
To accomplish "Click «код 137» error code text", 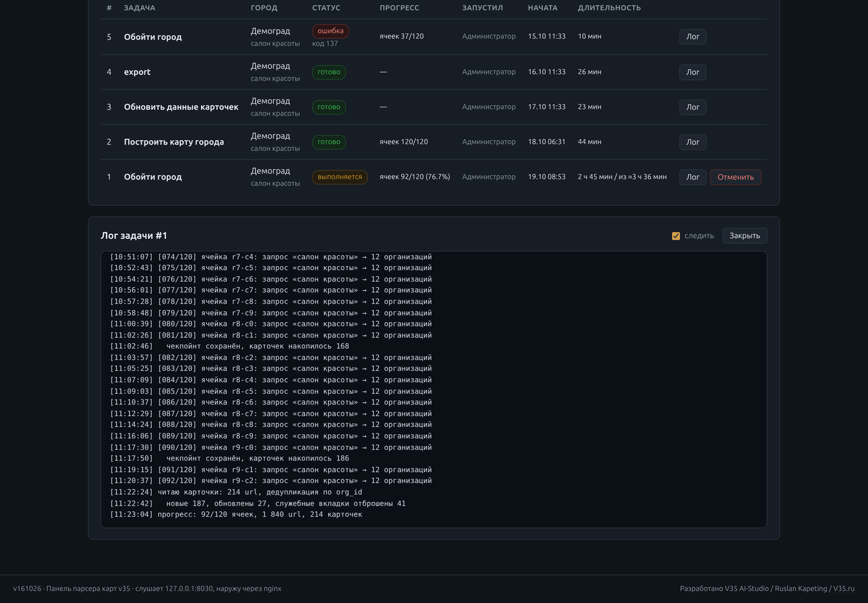I will [x=325, y=44].
